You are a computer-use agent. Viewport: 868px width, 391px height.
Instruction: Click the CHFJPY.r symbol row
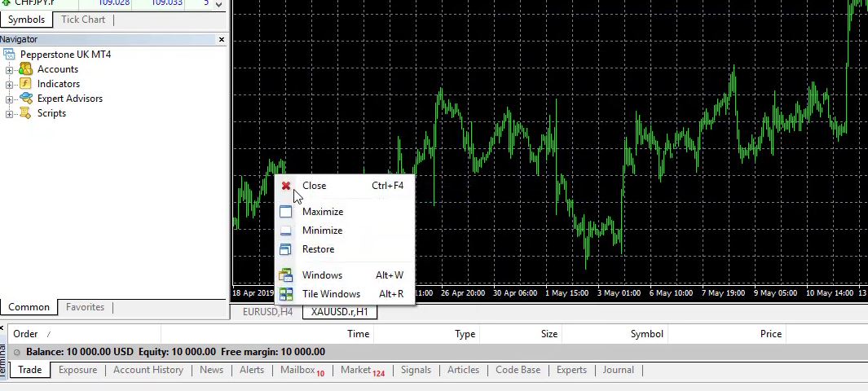pos(105,3)
